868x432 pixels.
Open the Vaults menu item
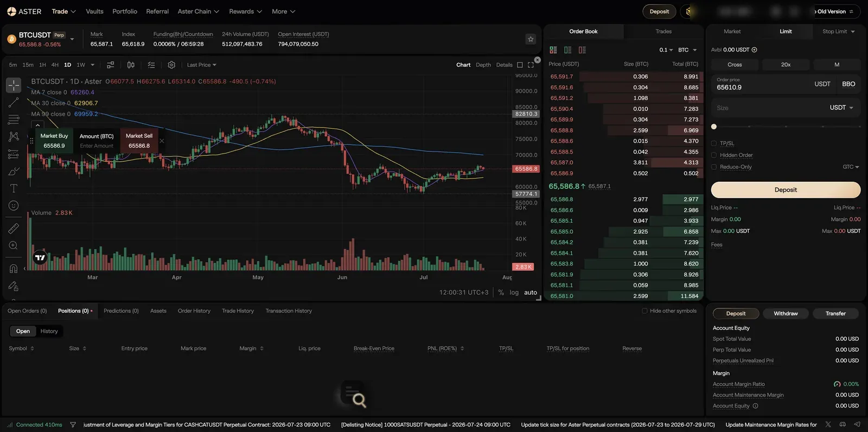(x=94, y=11)
